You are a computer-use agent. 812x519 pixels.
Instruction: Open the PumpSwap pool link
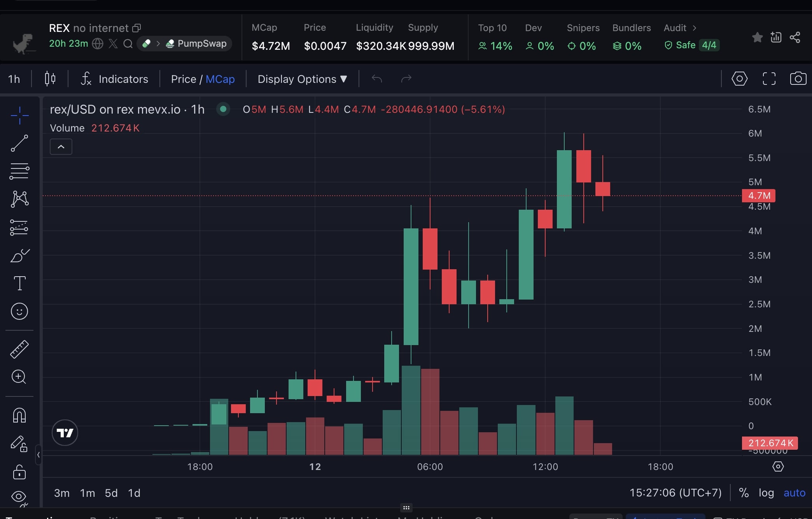(x=196, y=44)
